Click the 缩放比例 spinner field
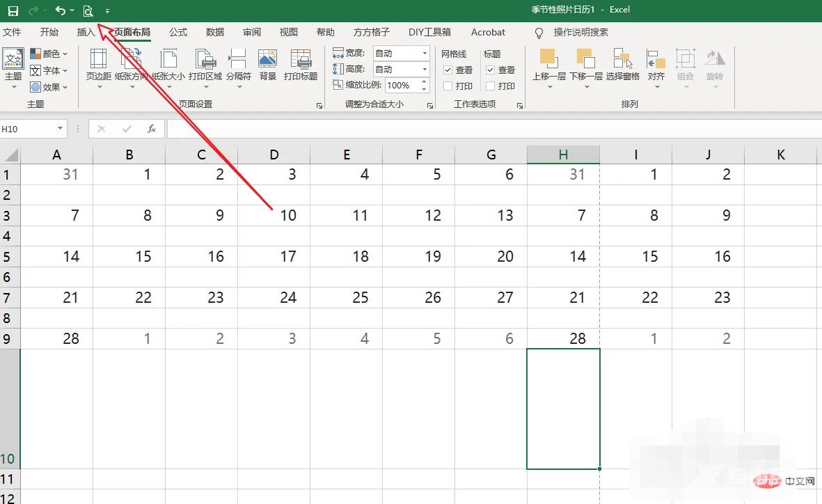Viewport: 822px width, 504px height. (x=401, y=86)
